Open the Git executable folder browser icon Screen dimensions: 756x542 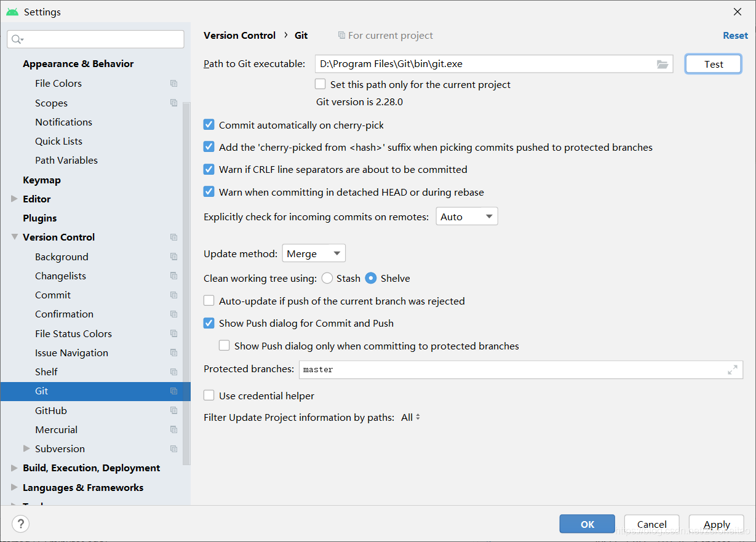[662, 63]
